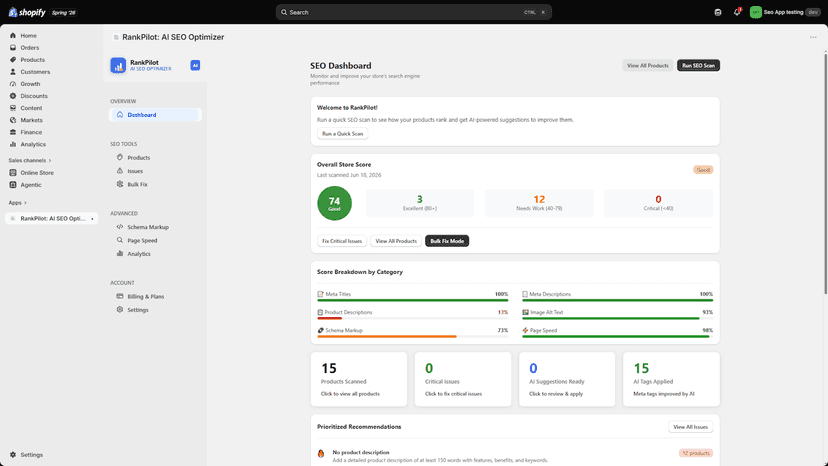Image resolution: width=828 pixels, height=466 pixels.
Task: Click the No product description recommendation
Action: [x=515, y=456]
